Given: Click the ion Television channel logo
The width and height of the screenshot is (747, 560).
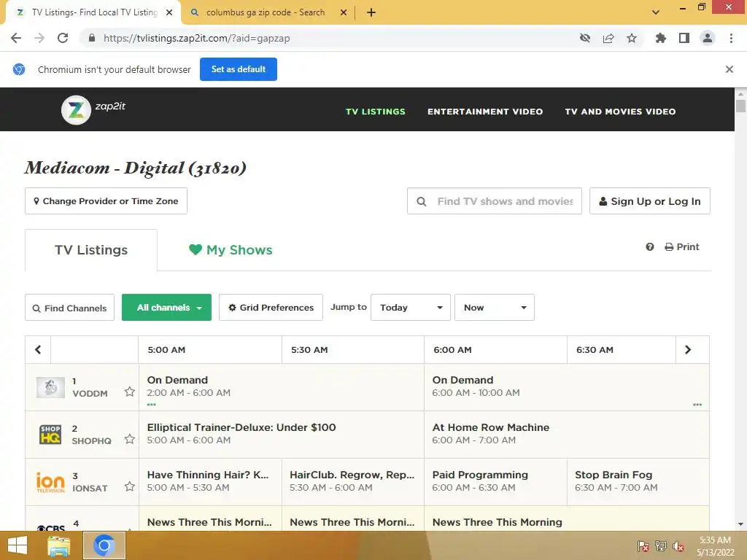Looking at the screenshot, I should click(50, 482).
